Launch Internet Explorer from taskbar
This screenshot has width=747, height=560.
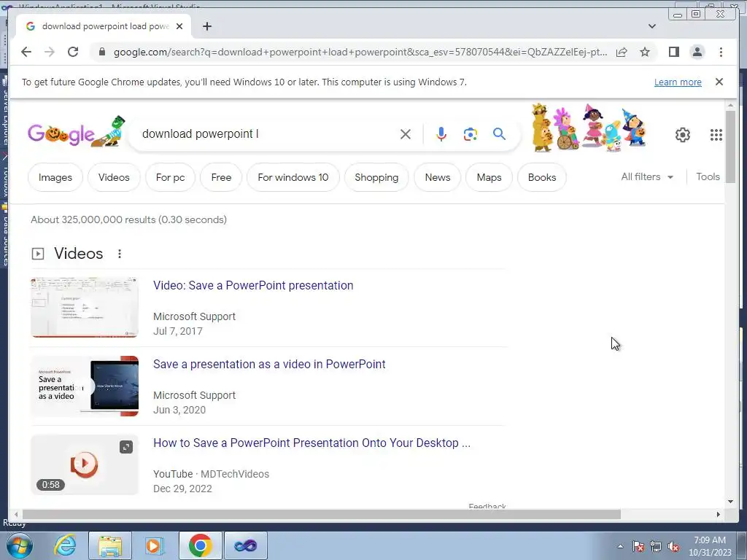[x=65, y=545]
